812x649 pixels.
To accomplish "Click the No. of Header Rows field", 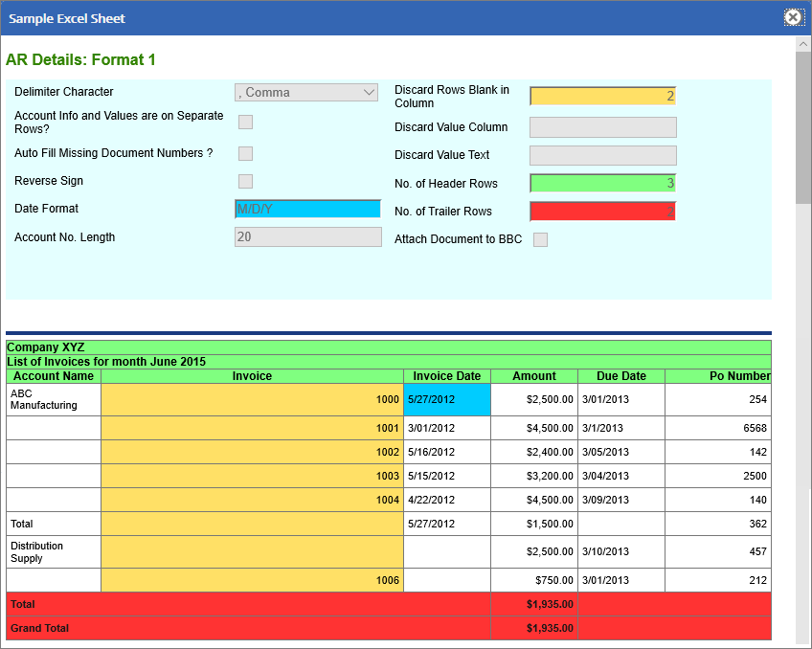I will [602, 183].
